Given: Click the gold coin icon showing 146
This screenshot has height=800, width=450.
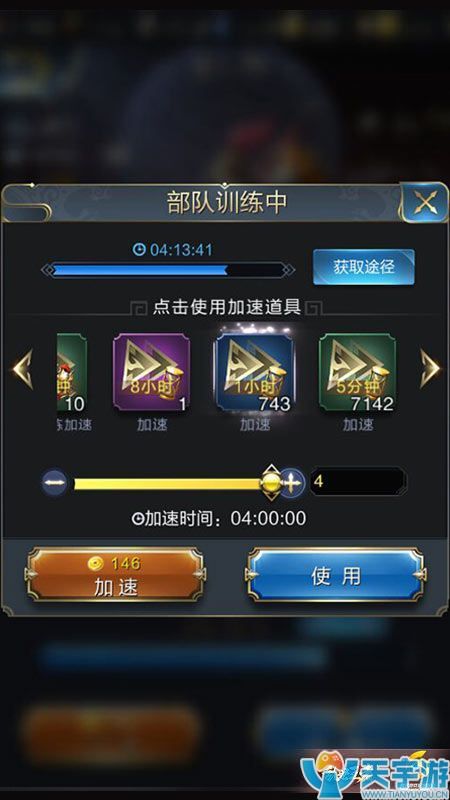Looking at the screenshot, I should coord(96,563).
